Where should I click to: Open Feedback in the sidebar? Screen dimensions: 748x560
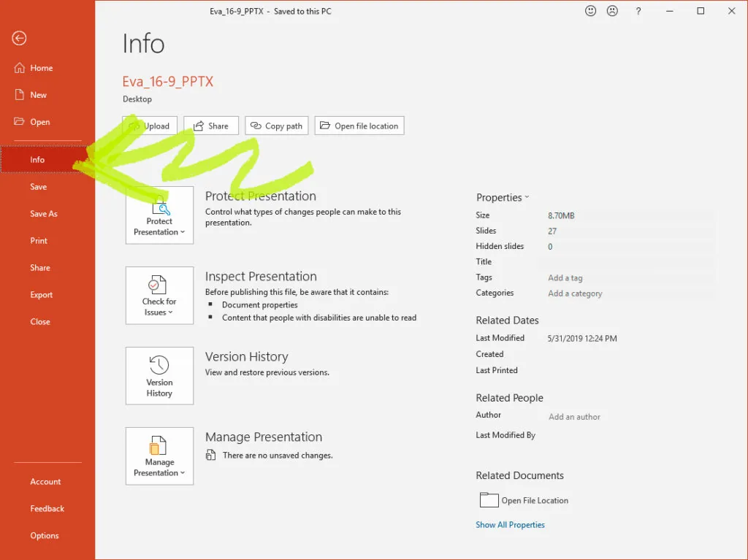47,508
